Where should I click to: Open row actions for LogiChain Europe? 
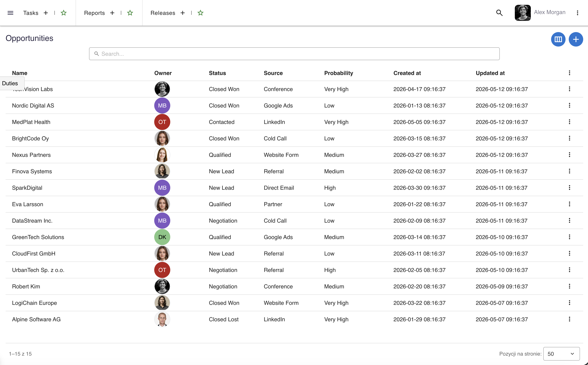click(569, 302)
